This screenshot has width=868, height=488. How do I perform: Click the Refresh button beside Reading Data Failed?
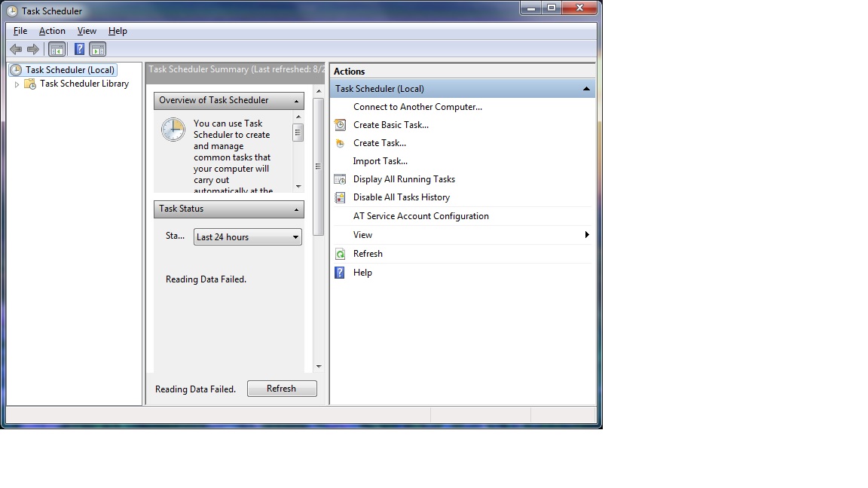pos(282,389)
